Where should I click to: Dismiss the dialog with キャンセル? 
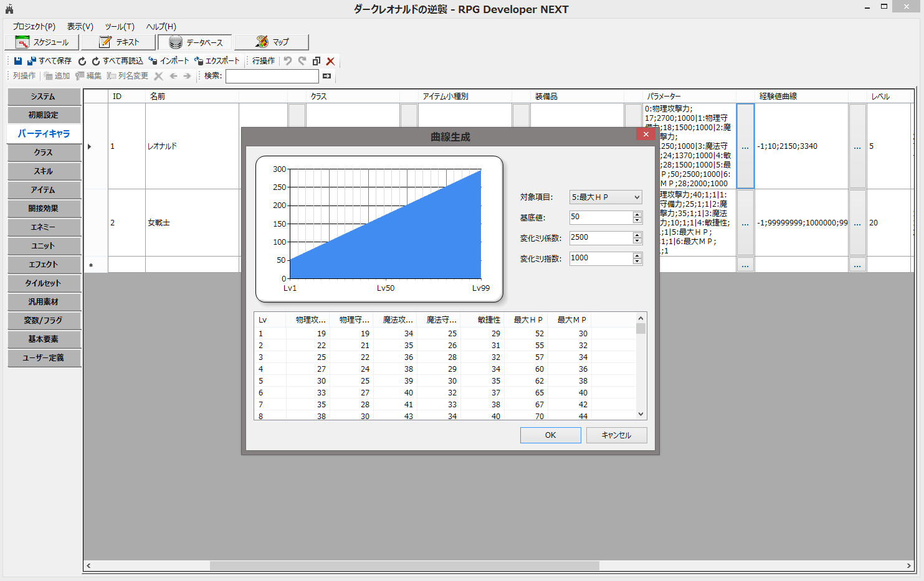coord(616,435)
